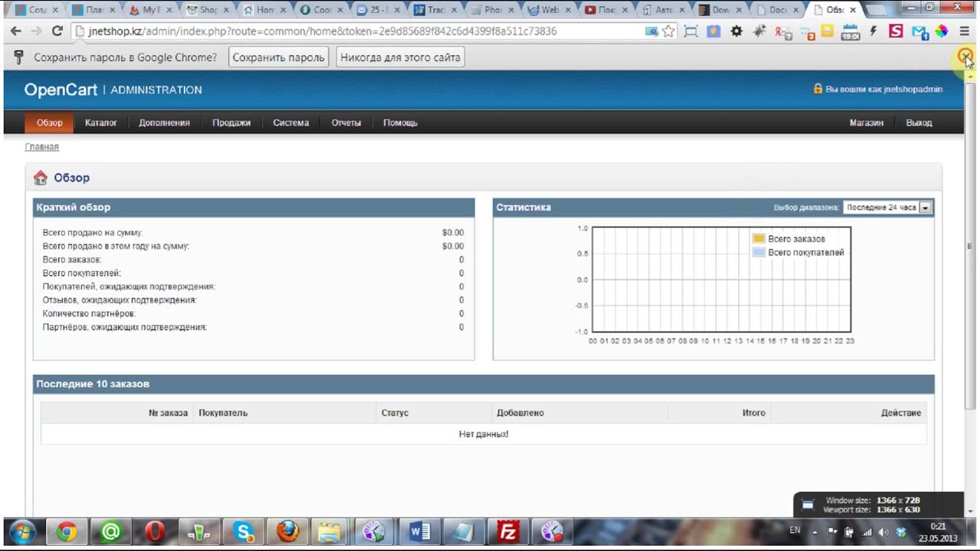Click the Итого column header
The image size is (980, 551).
(x=753, y=412)
